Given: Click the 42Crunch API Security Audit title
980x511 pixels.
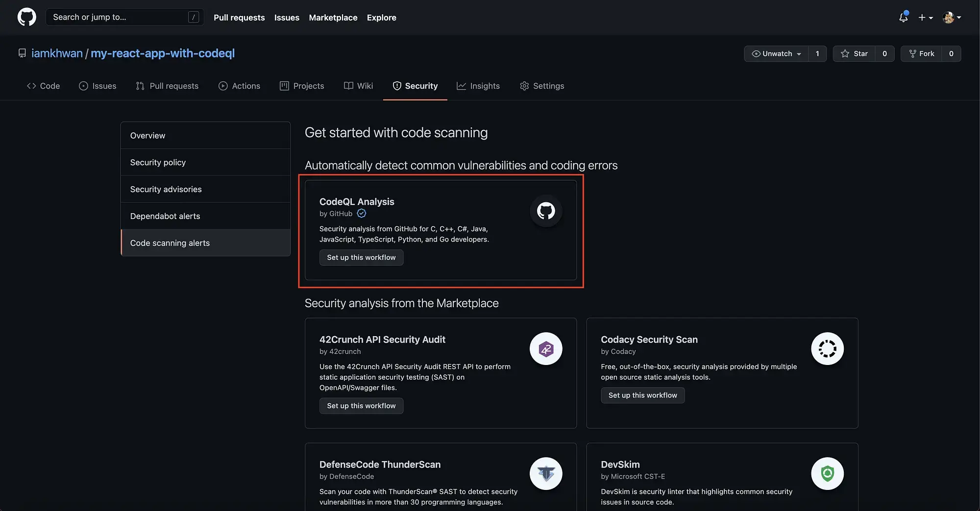Looking at the screenshot, I should click(x=382, y=340).
